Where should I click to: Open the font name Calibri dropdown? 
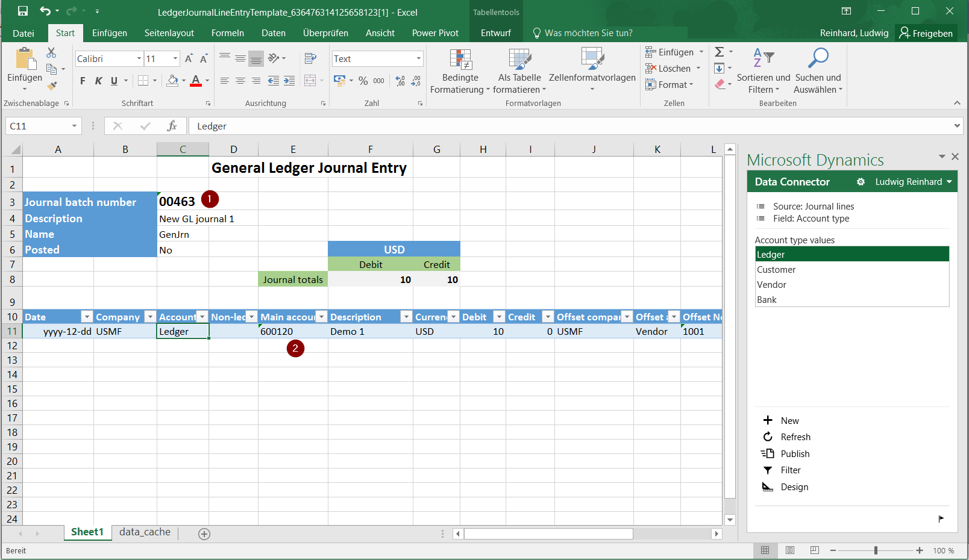(x=139, y=58)
